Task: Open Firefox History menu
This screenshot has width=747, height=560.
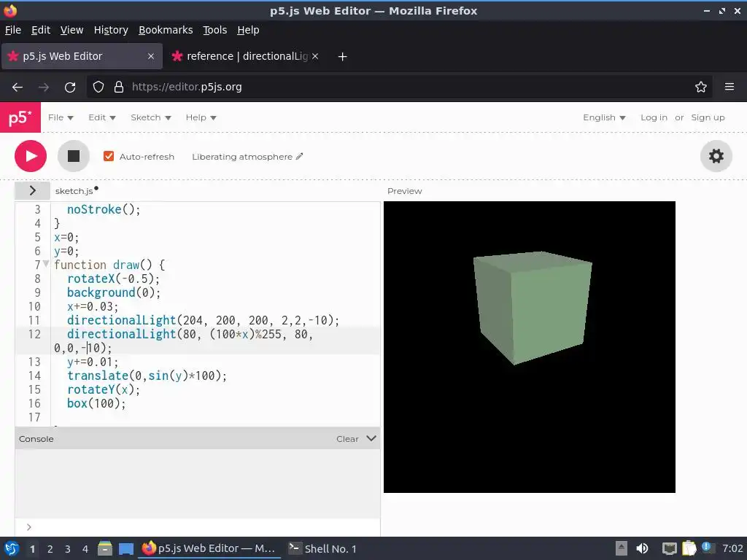Action: 111,30
